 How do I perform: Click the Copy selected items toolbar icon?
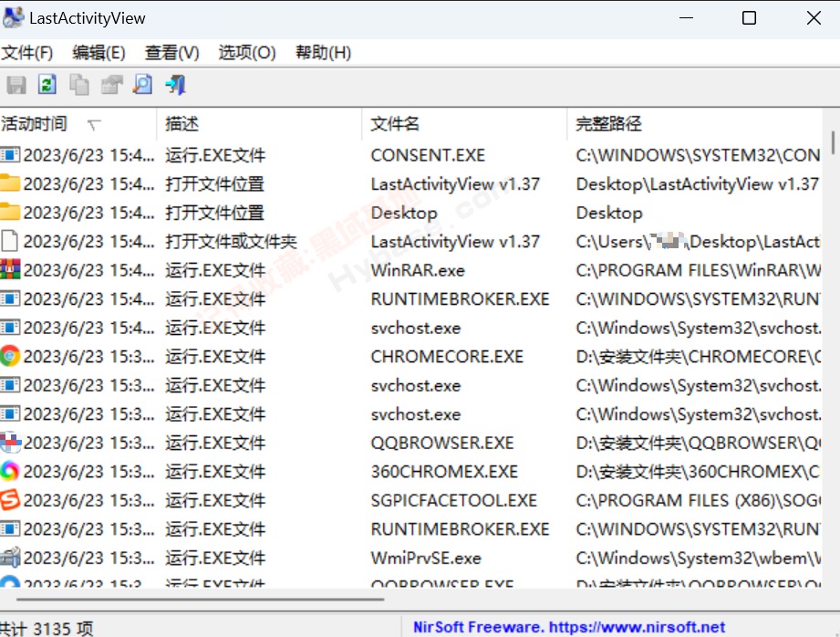pyautogui.click(x=79, y=85)
